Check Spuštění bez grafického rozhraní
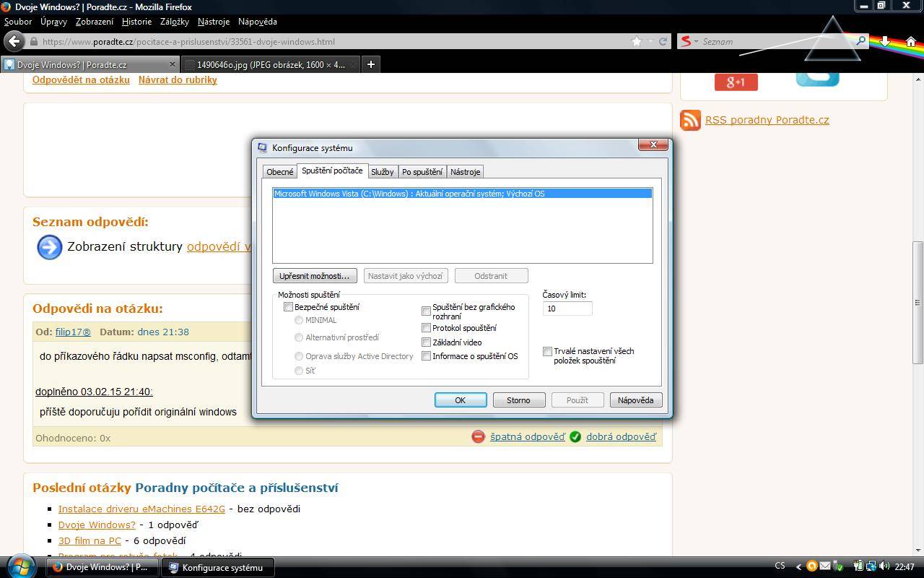 [426, 311]
